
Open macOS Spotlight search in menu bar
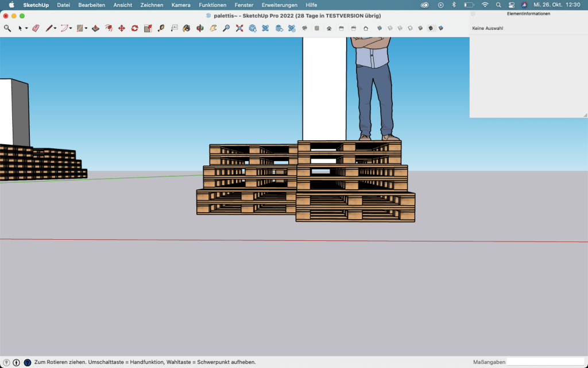click(x=497, y=5)
